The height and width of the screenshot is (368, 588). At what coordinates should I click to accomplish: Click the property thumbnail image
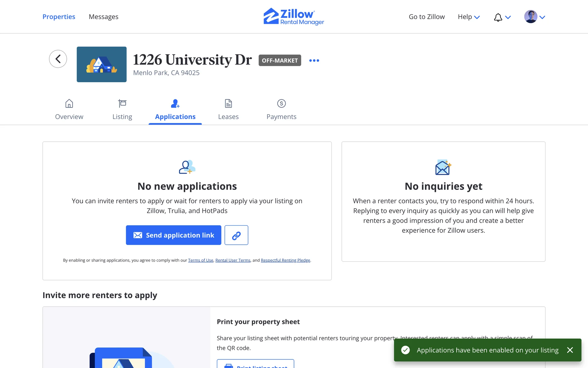click(x=101, y=64)
